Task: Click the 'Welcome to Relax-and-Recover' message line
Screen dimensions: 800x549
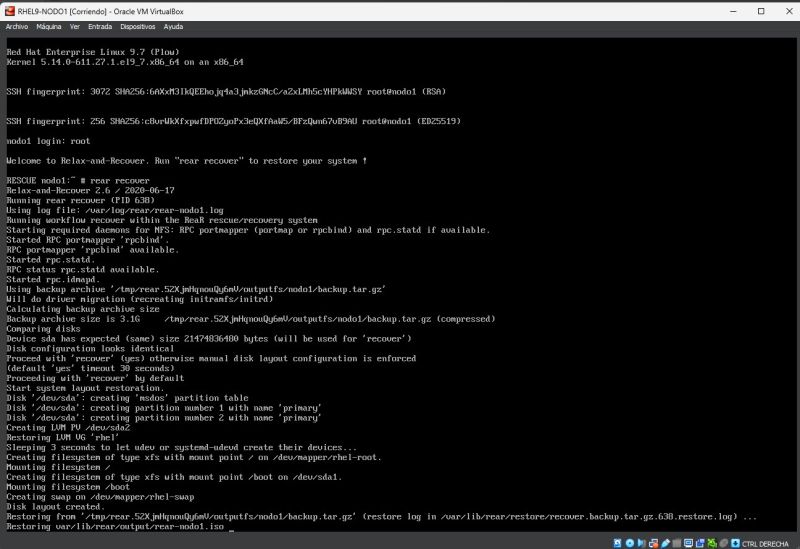Action: point(187,161)
